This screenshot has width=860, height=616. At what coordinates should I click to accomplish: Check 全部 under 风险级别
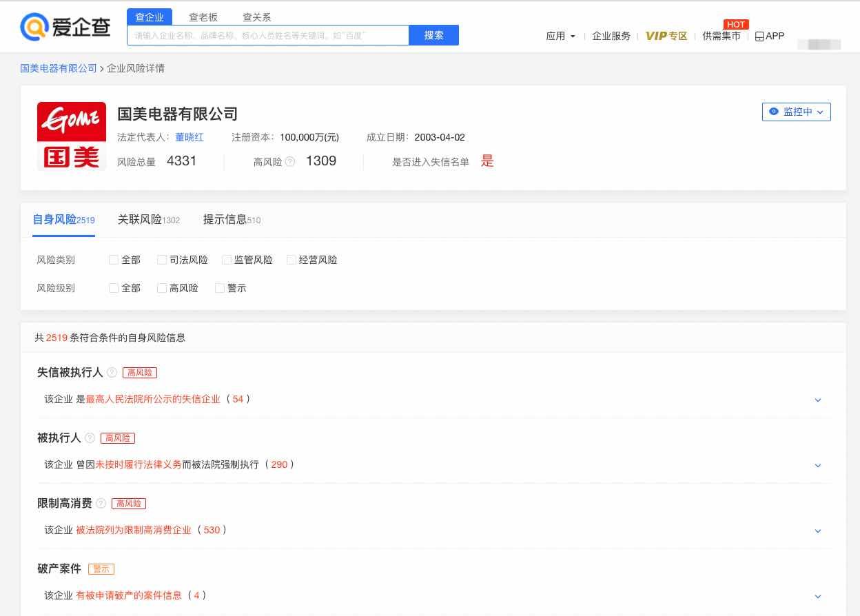pyautogui.click(x=114, y=288)
